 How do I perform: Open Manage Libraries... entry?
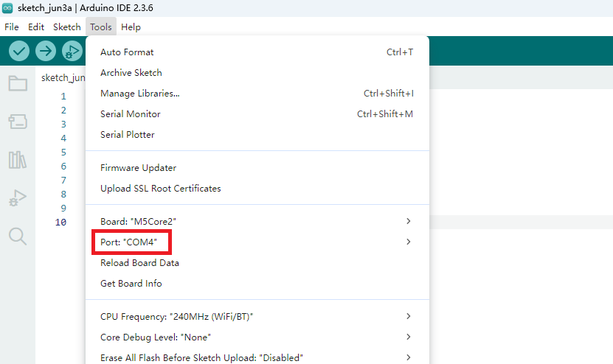coord(257,94)
